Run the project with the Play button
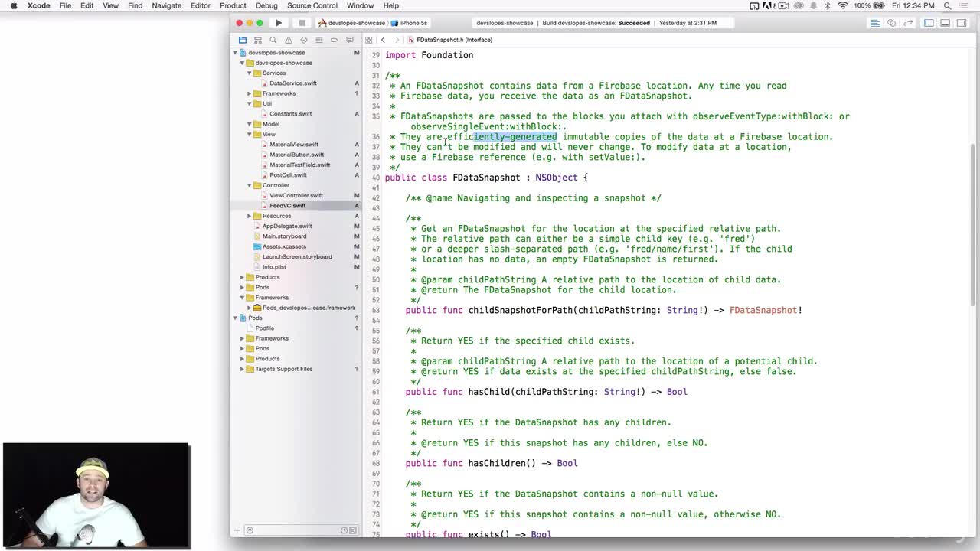The height and width of the screenshot is (551, 980). pos(279,23)
